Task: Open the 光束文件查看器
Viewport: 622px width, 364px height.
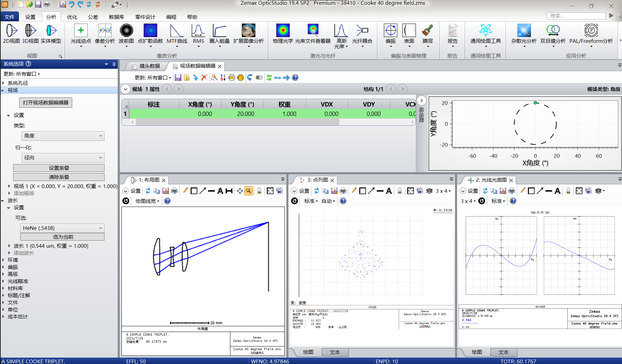Action: 313,34
